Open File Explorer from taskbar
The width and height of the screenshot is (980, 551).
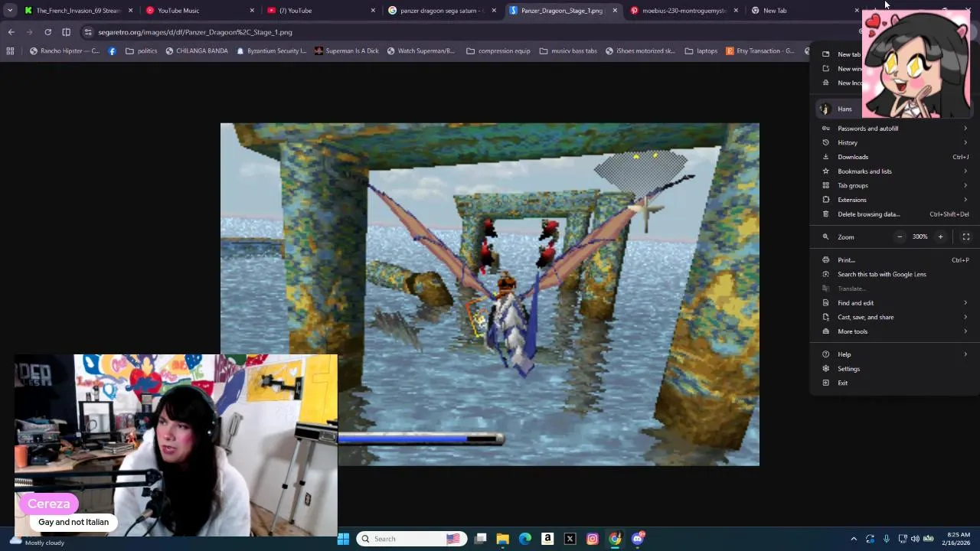pyautogui.click(x=502, y=539)
